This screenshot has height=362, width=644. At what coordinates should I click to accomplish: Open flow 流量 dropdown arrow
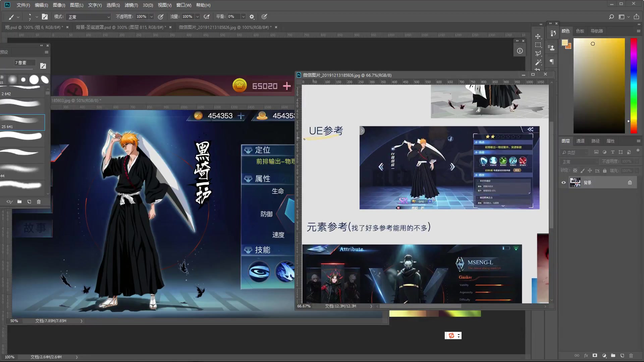198,17
